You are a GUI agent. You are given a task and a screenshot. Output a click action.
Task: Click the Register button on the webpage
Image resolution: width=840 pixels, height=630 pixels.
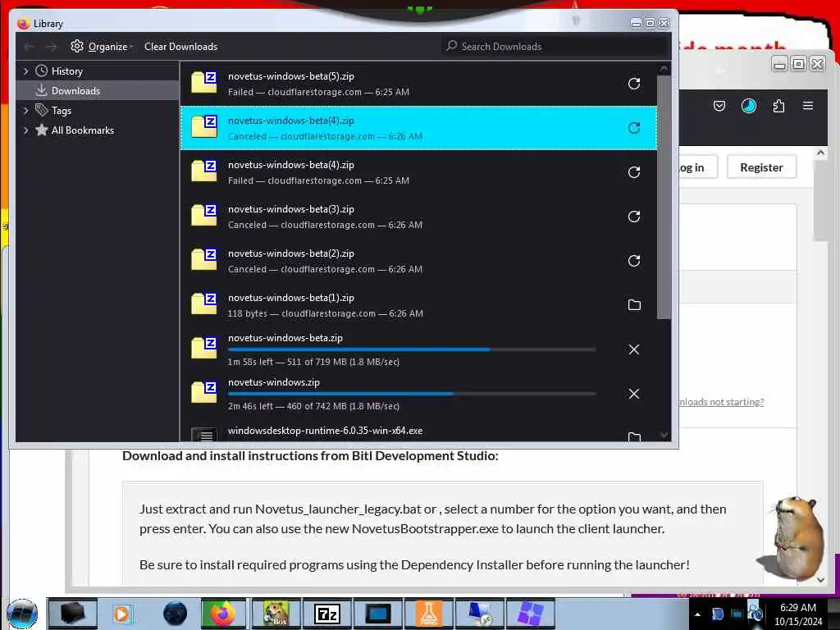(761, 167)
